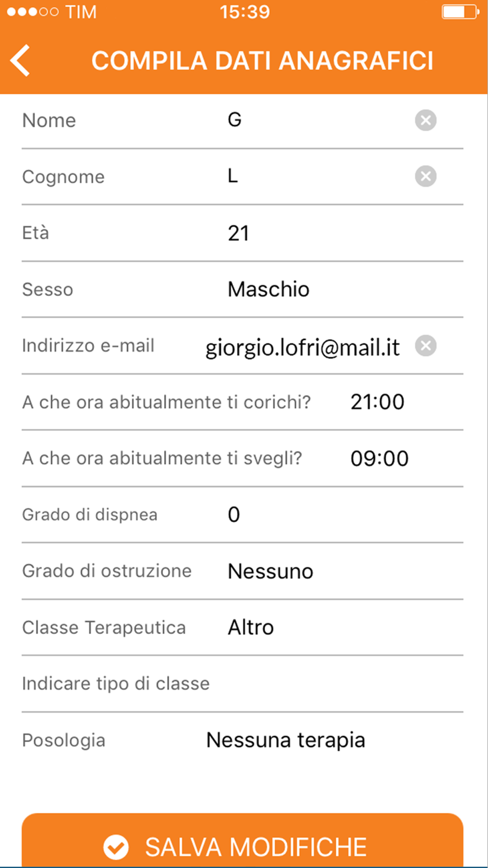Edit the Nome text field containing G
The height and width of the screenshot is (868, 488).
(317, 120)
